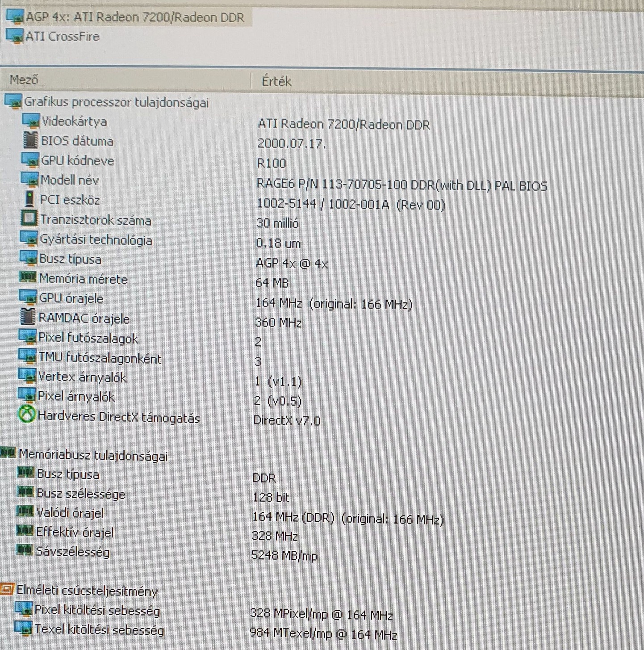Click the Effektív órajel RAM icon

(x=25, y=531)
